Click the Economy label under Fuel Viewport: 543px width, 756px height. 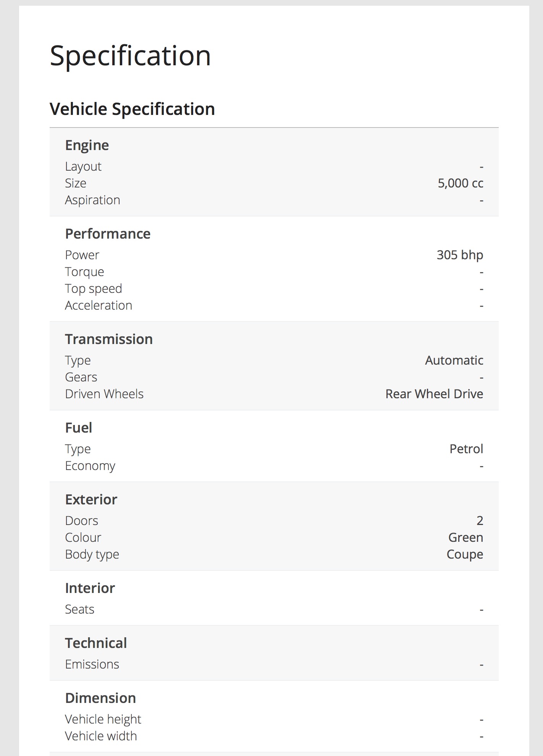[x=90, y=466]
